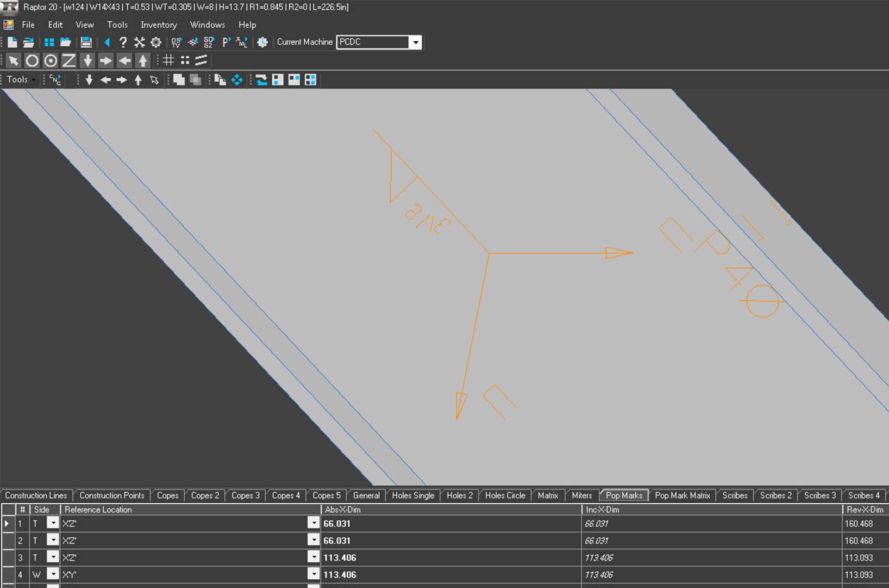Open the Current Machine PCDC dropdown
Image resolution: width=889 pixels, height=588 pixels.
[416, 42]
